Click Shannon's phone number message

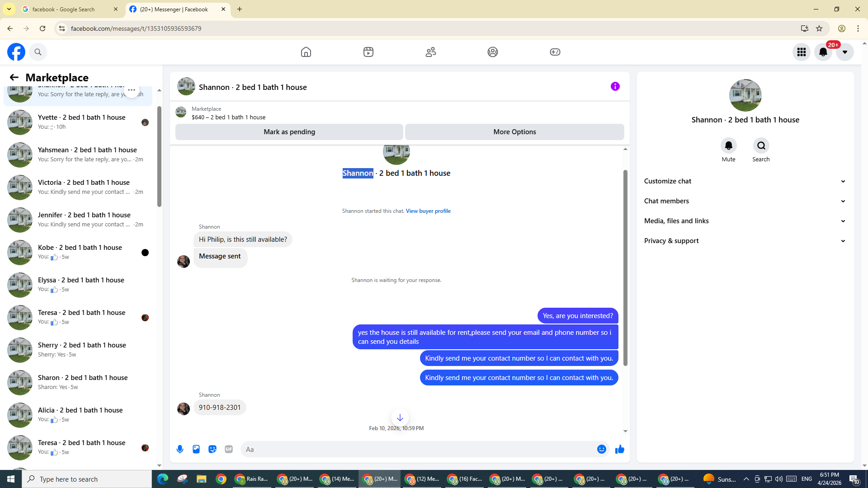click(x=220, y=408)
